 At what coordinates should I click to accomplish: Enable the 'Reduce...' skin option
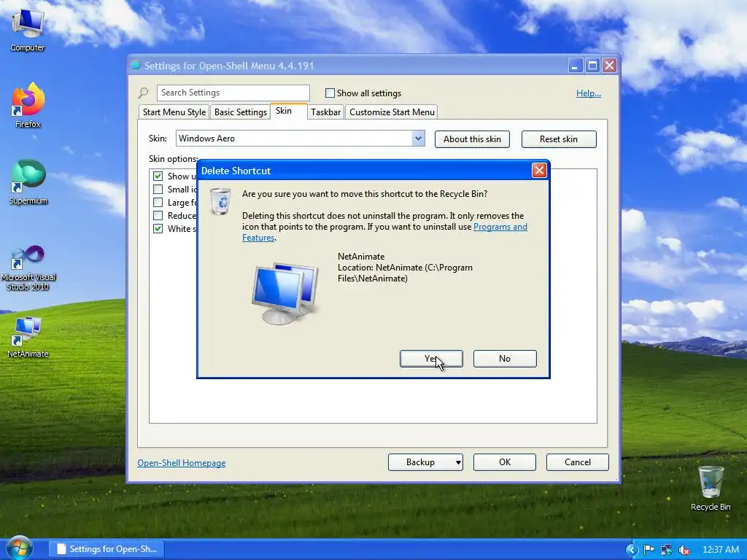coord(158,216)
